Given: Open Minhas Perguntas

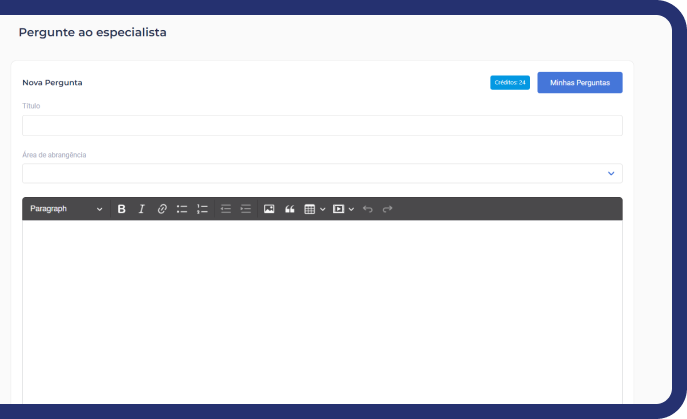Looking at the screenshot, I should click(580, 82).
